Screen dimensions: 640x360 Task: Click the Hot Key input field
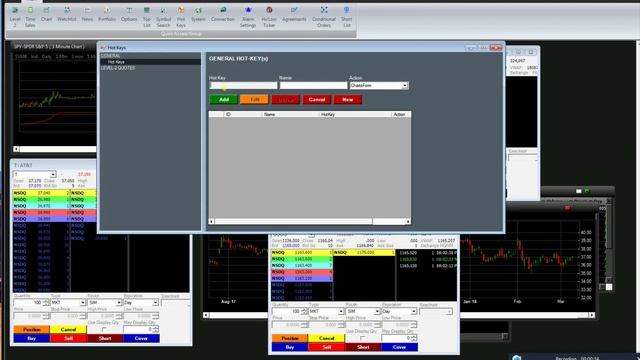coord(243,85)
